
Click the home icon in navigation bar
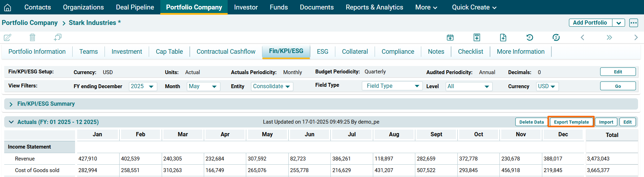7,7
